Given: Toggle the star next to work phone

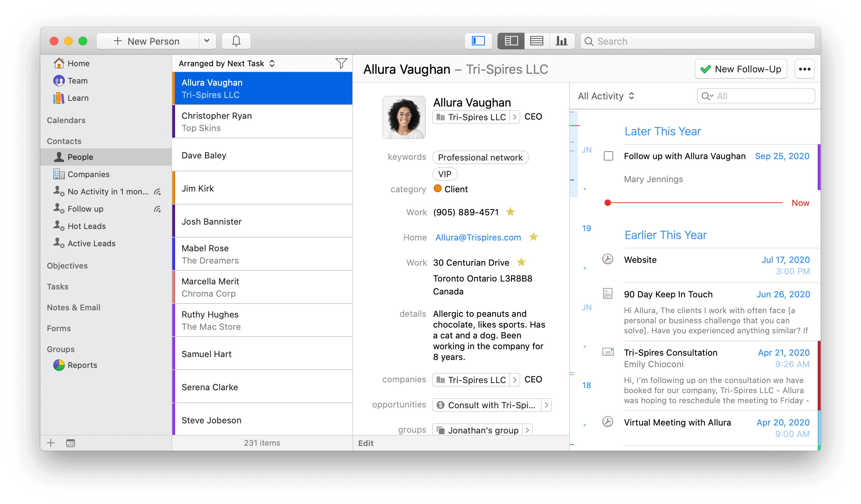Looking at the screenshot, I should (510, 212).
